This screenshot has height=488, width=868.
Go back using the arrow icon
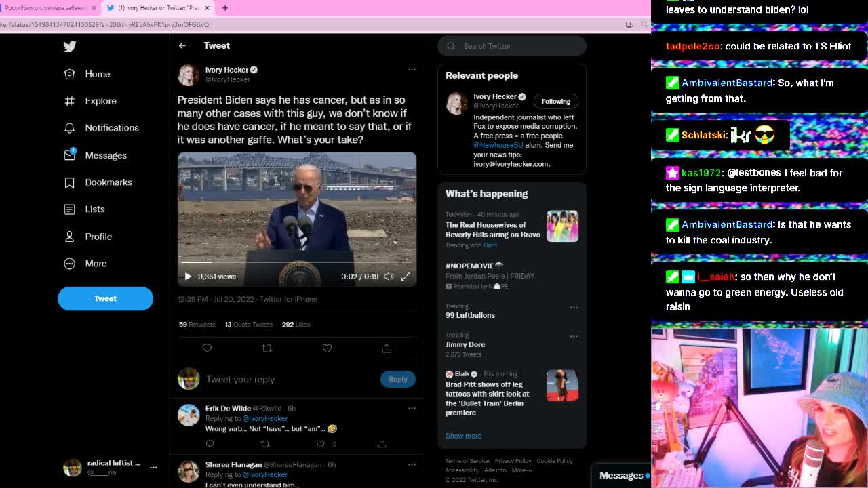182,45
